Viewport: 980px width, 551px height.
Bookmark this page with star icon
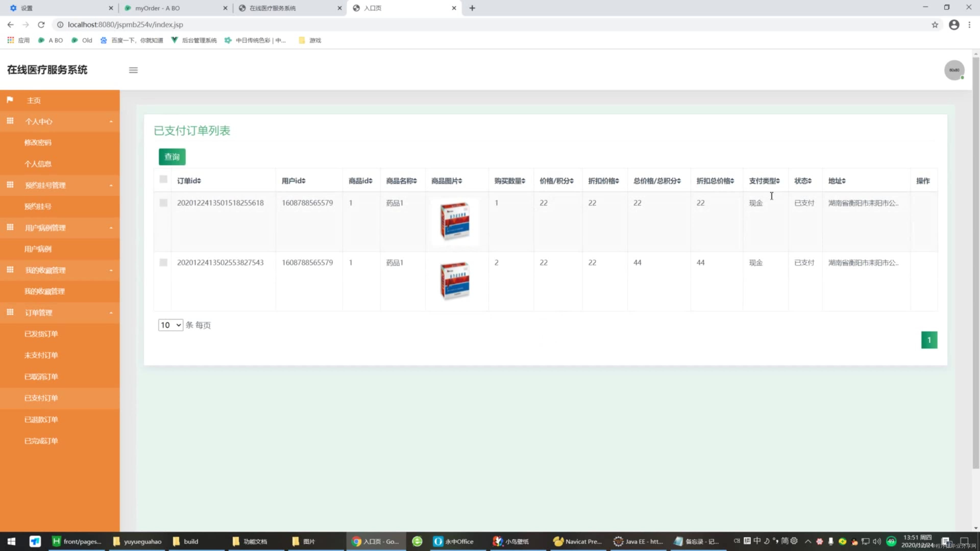point(935,25)
